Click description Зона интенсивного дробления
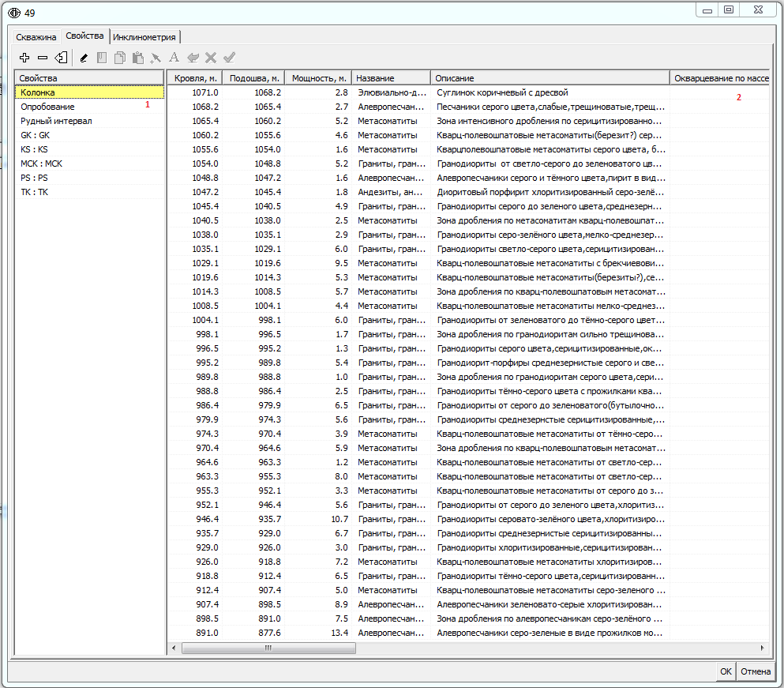This screenshot has height=688, width=784. coord(550,121)
